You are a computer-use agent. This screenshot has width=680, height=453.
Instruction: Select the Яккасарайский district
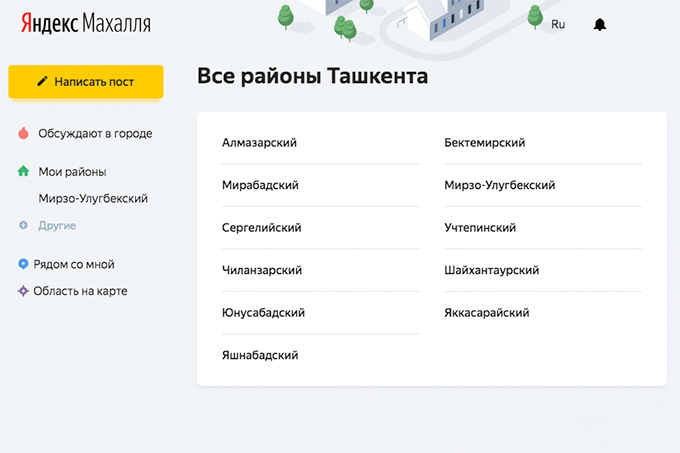coord(486,313)
